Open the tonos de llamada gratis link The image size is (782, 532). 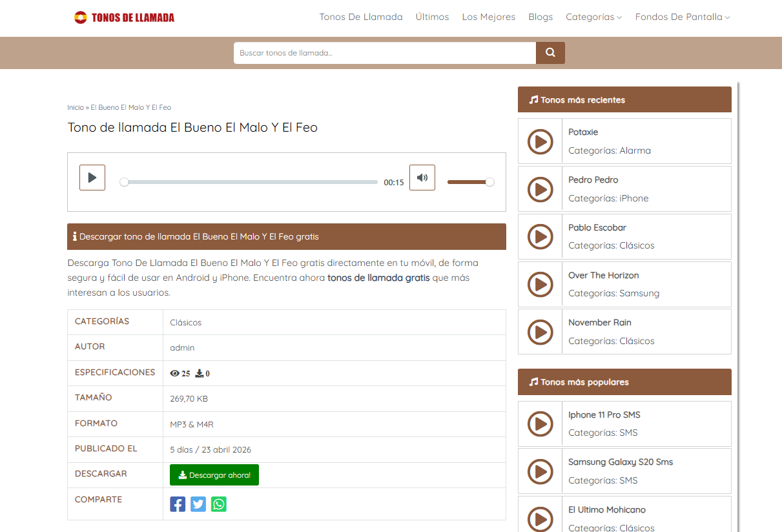tap(378, 278)
